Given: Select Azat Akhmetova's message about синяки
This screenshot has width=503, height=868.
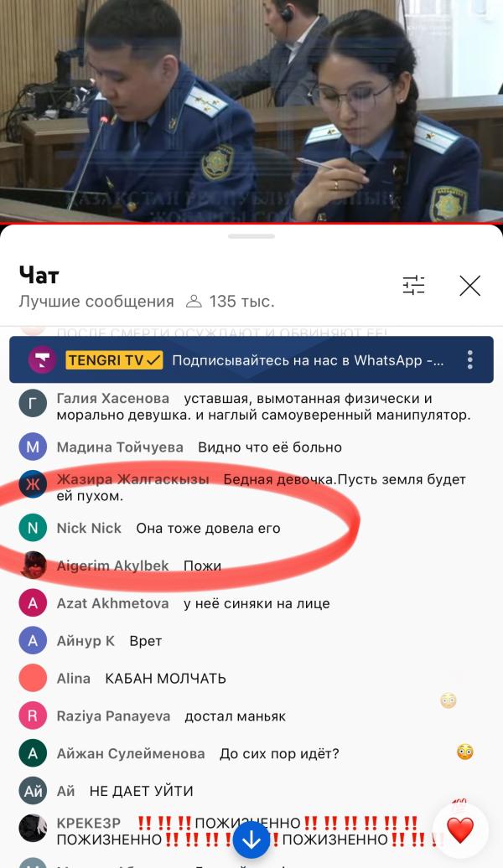Looking at the screenshot, I should [257, 603].
